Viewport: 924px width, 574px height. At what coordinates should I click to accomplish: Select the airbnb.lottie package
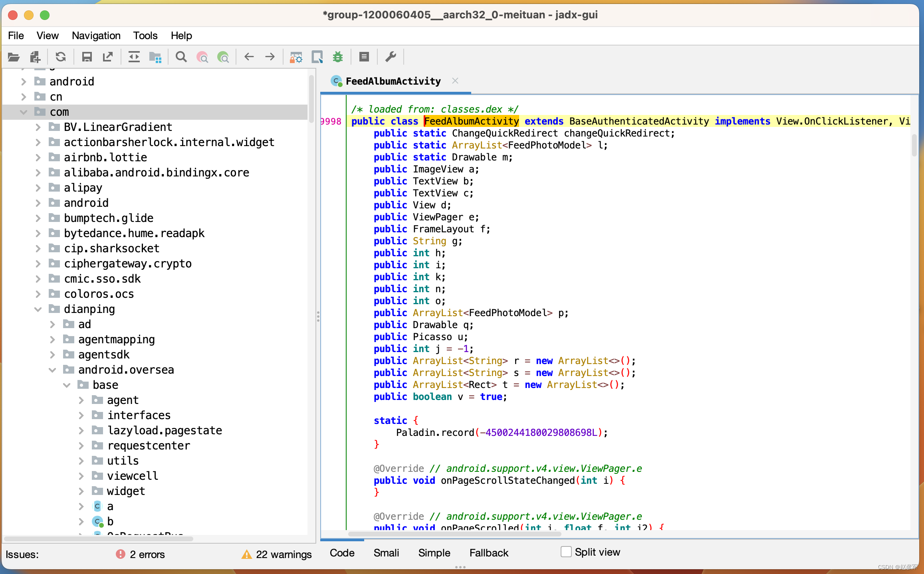pos(105,158)
